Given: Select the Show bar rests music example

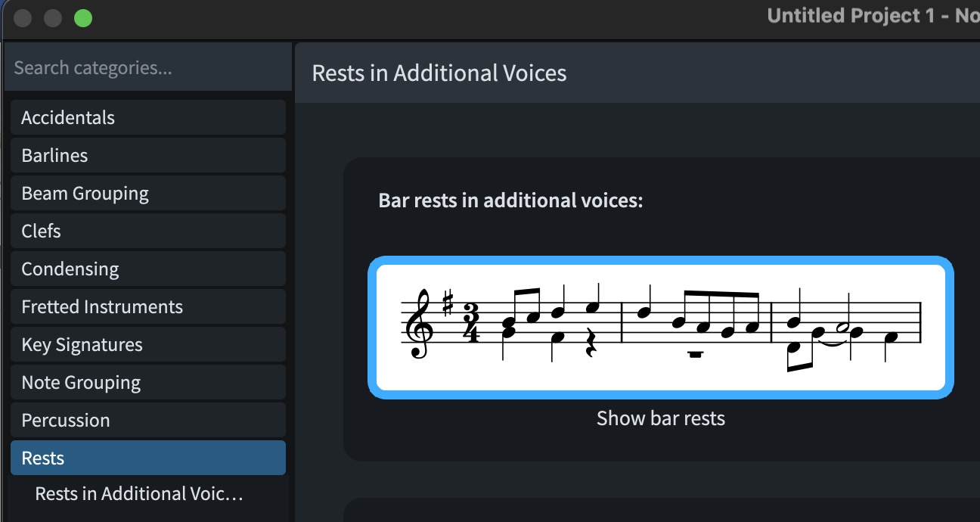Looking at the screenshot, I should pos(661,328).
